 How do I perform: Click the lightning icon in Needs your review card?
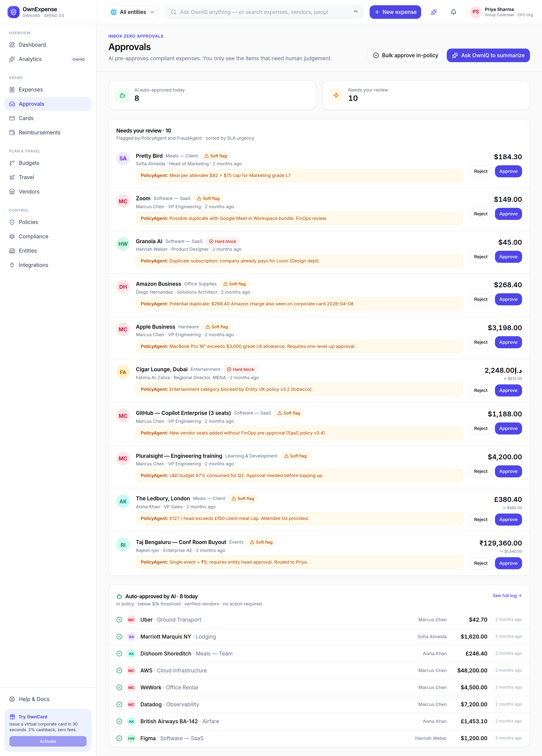pyautogui.click(x=336, y=95)
